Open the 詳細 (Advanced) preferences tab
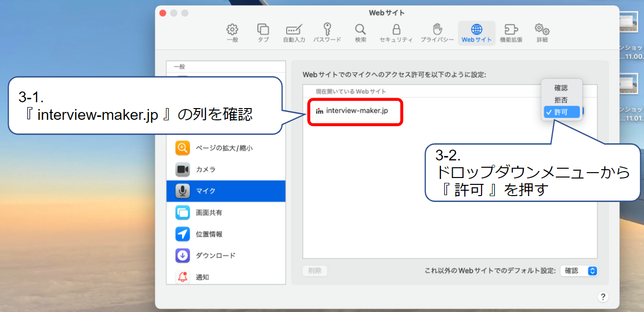 542,33
